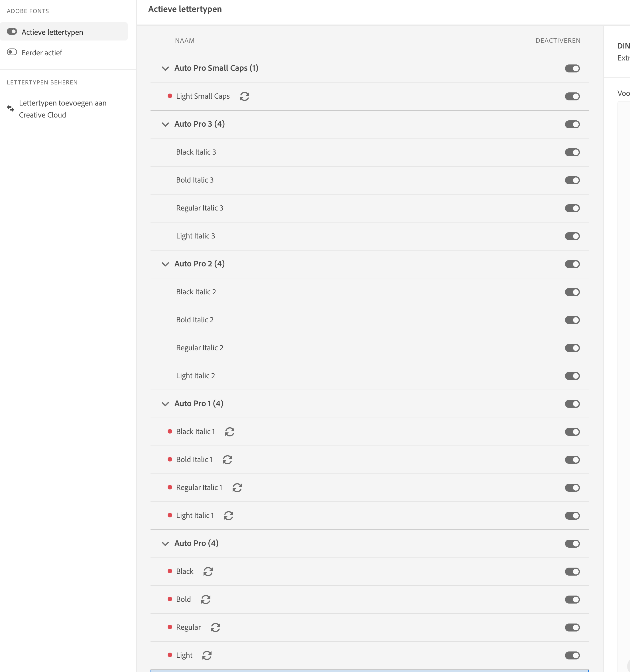
Task: Click the refresh icon next to Light Italic 1
Action: 229,515
